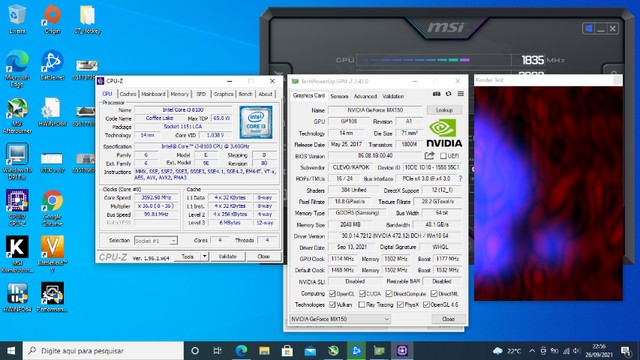The height and width of the screenshot is (360, 640).
Task: Open the Recycle Bin (Lixeira) desktop icon
Action: [17, 19]
